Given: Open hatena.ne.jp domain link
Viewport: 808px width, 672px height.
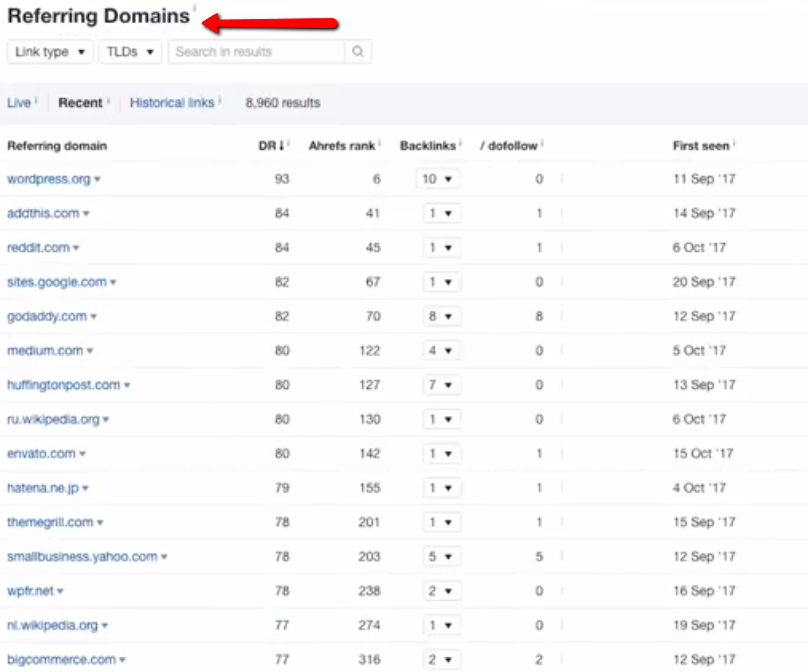Looking at the screenshot, I should coord(43,488).
